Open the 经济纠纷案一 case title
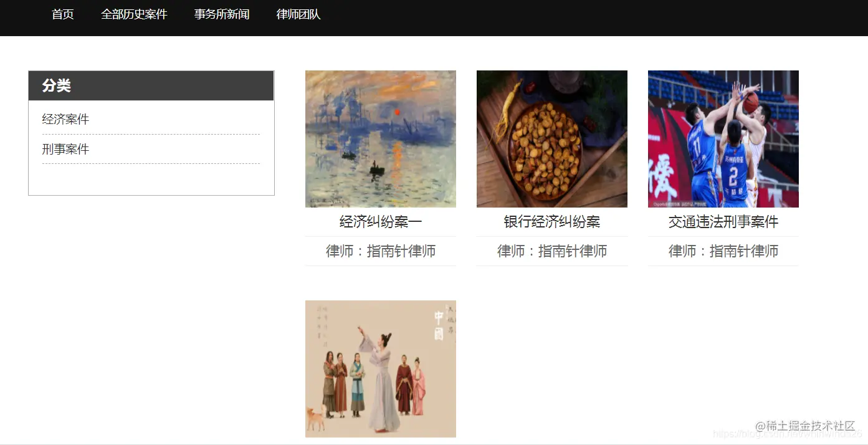This screenshot has height=445, width=868. click(x=381, y=222)
